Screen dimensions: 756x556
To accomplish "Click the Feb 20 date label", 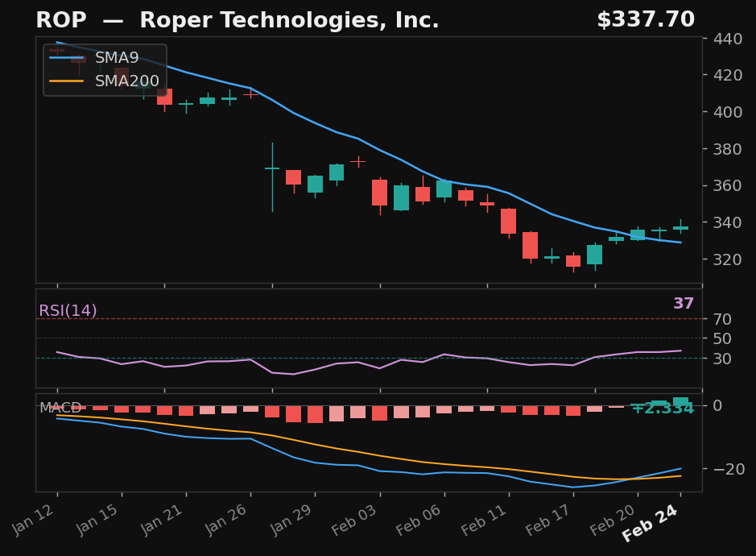I will 613,519.
